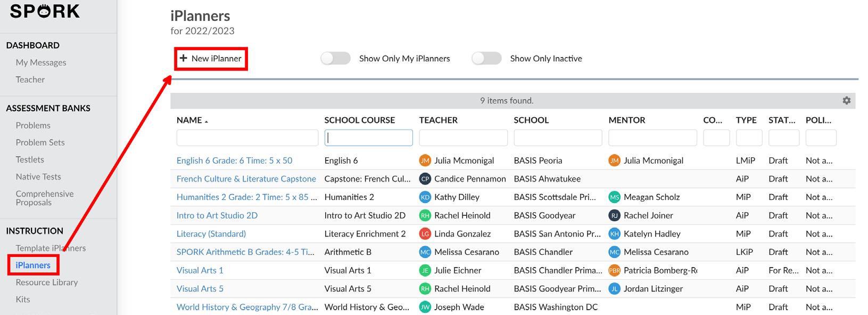
Task: Open Kits in sidebar
Action: [23, 299]
